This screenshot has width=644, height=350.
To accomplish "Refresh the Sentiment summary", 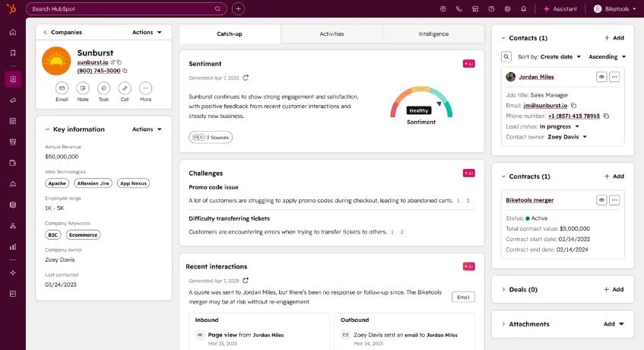I will point(246,78).
